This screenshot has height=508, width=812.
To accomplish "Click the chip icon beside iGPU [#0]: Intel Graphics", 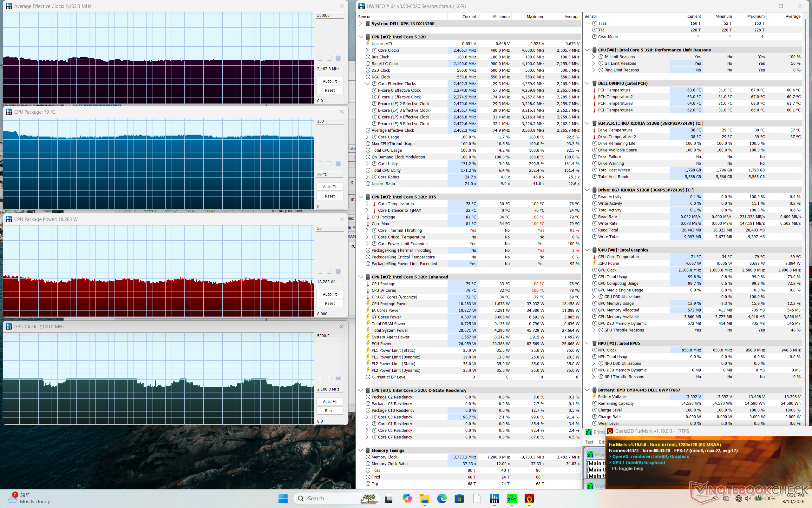I will pyautogui.click(x=594, y=250).
